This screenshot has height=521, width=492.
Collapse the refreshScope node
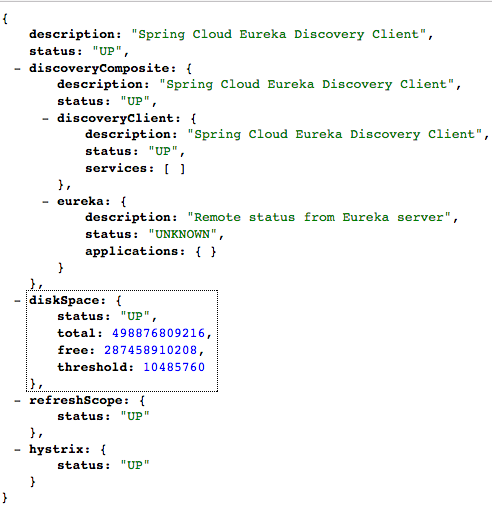pos(17,401)
